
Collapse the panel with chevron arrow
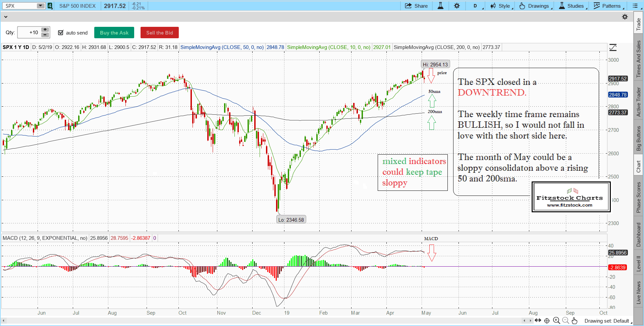point(6,17)
